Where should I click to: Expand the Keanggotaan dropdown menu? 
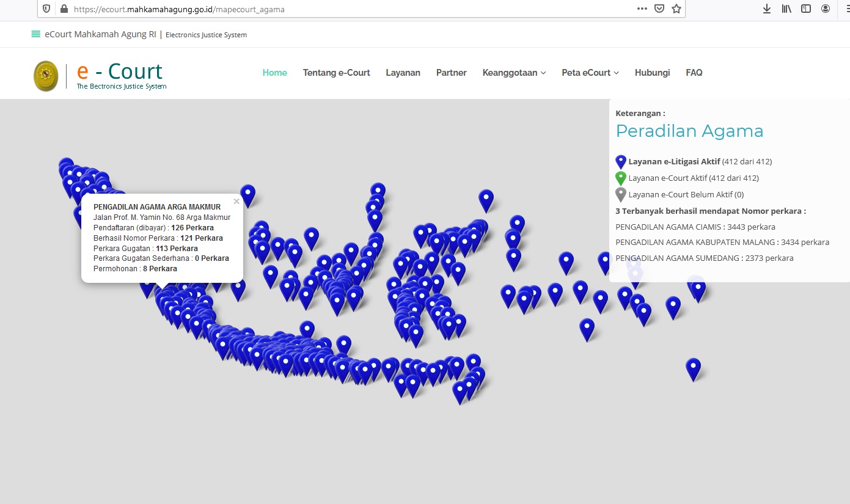click(514, 73)
